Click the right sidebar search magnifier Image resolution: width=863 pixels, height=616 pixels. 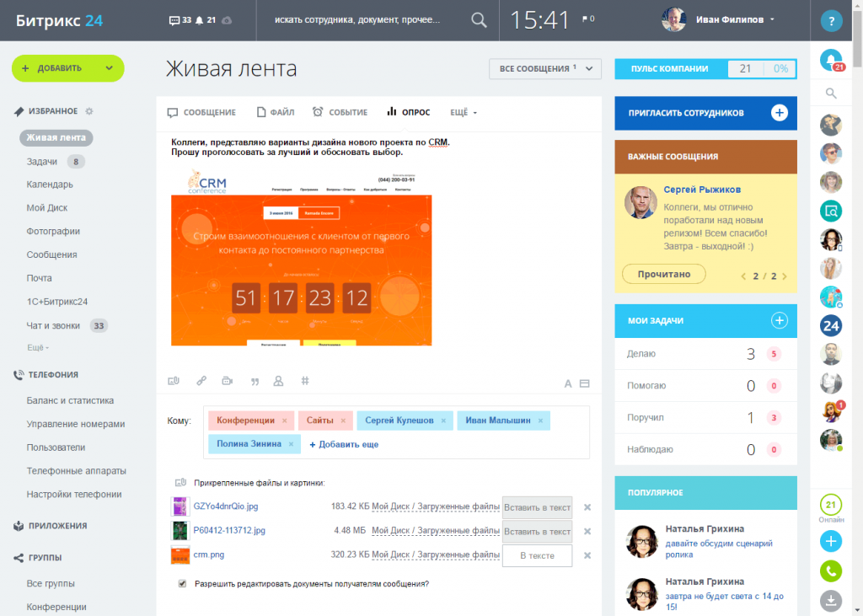coord(831,94)
